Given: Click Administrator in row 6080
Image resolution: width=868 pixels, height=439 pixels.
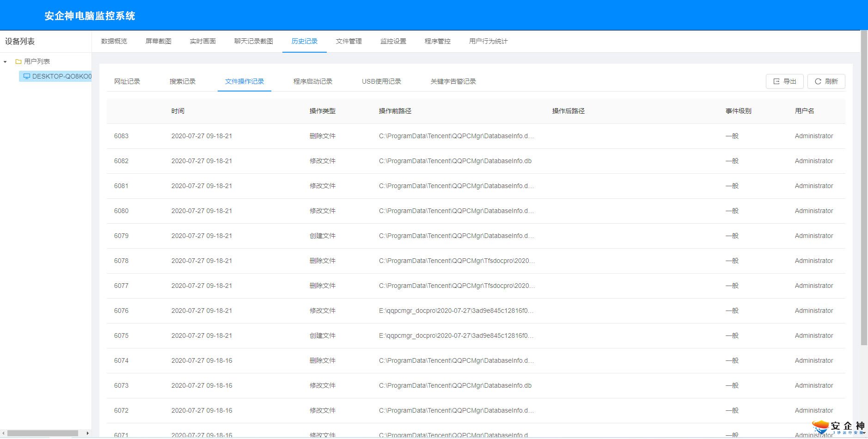Looking at the screenshot, I should 814,211.
